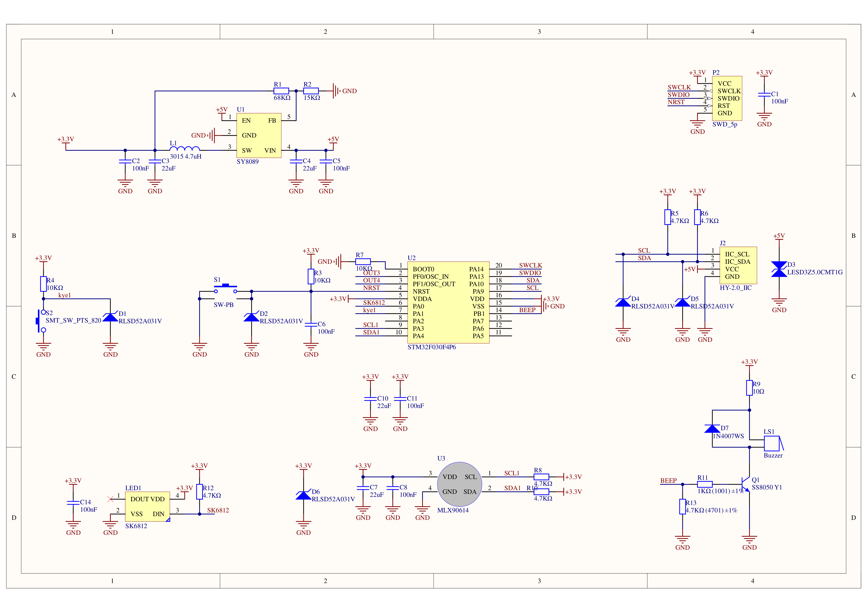Click the D1 diode symbol
Viewport: 868px width, 613px height.
pos(110,317)
